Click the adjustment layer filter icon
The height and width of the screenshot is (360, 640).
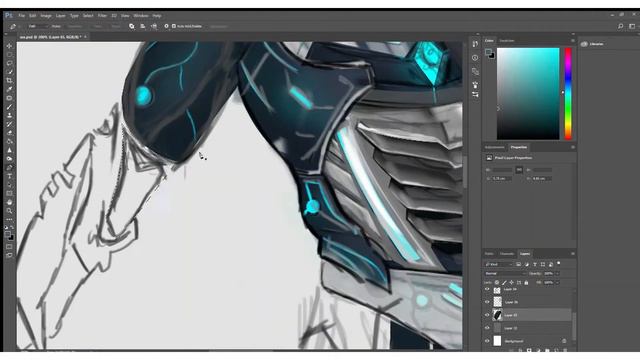coord(527,264)
